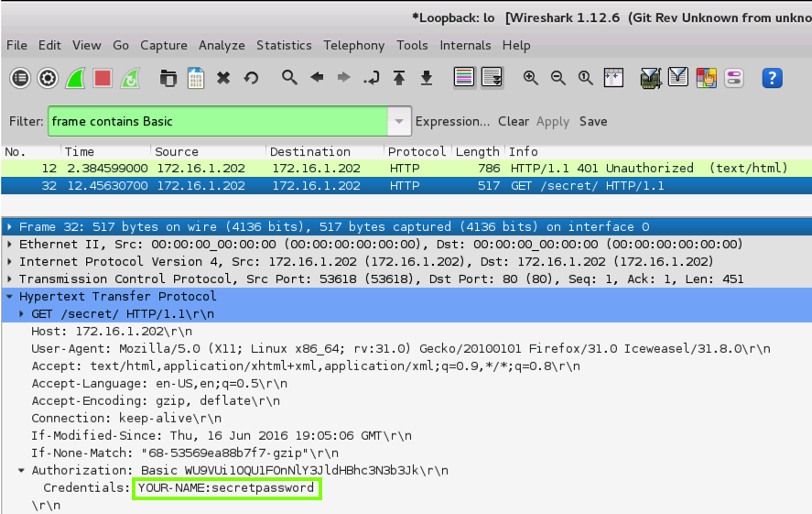
Task: Open the capture interfaces list icon
Action: click(x=21, y=78)
